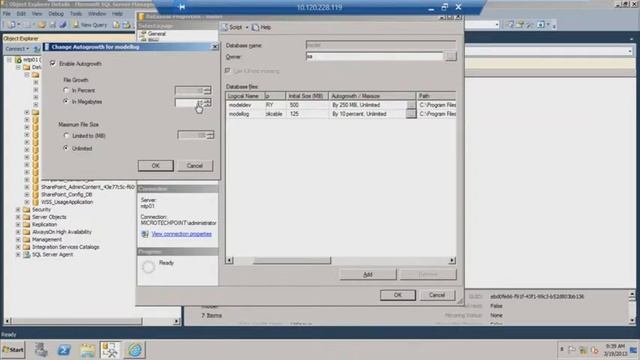This screenshot has width=640, height=360.
Task: Click the Open File folder icon in toolbar
Action: coord(42,25)
